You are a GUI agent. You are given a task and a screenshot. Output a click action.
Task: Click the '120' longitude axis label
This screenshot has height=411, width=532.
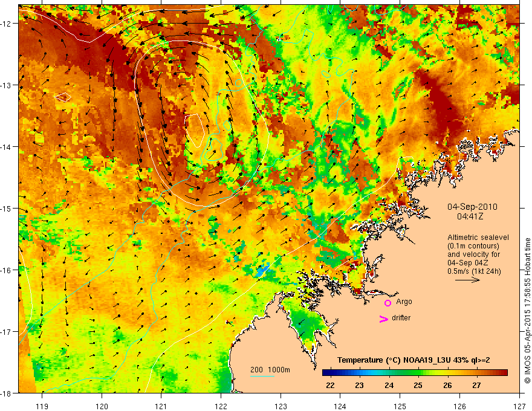(x=102, y=406)
